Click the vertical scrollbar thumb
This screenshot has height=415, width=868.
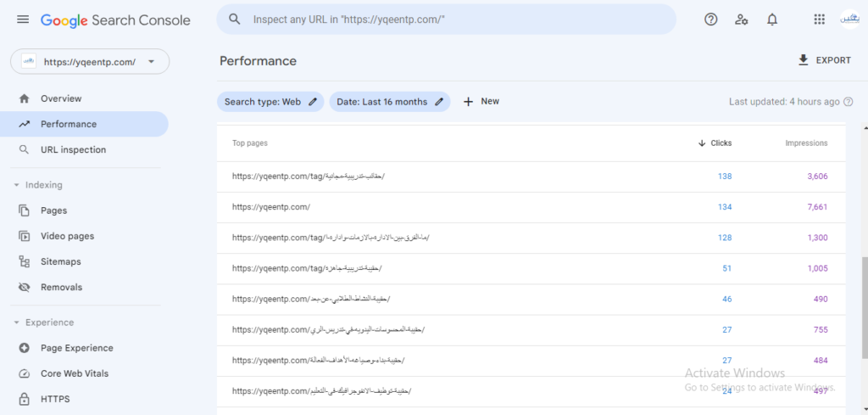point(865,308)
